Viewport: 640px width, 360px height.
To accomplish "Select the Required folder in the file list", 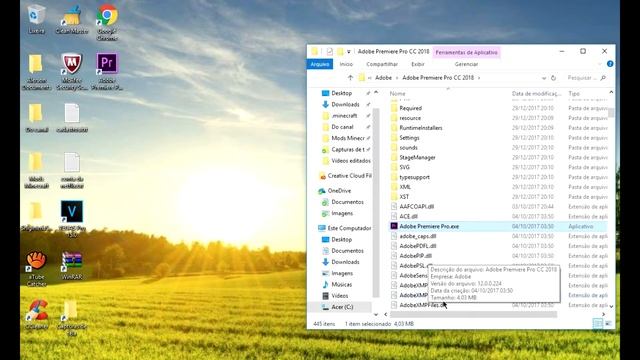I will coord(410,108).
